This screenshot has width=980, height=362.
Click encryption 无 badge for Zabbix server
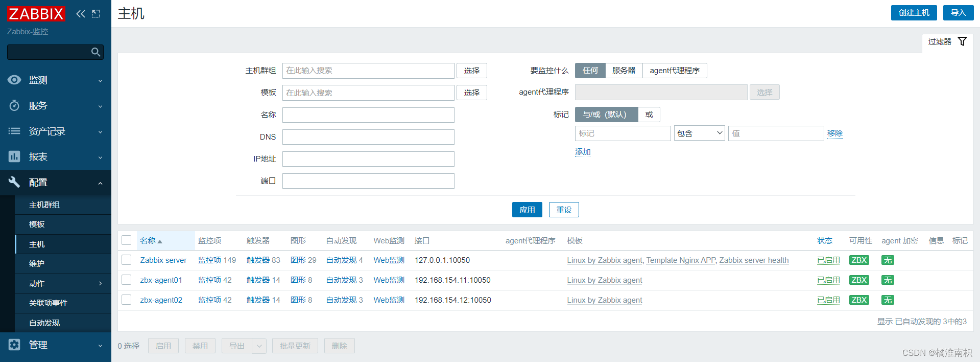click(888, 260)
